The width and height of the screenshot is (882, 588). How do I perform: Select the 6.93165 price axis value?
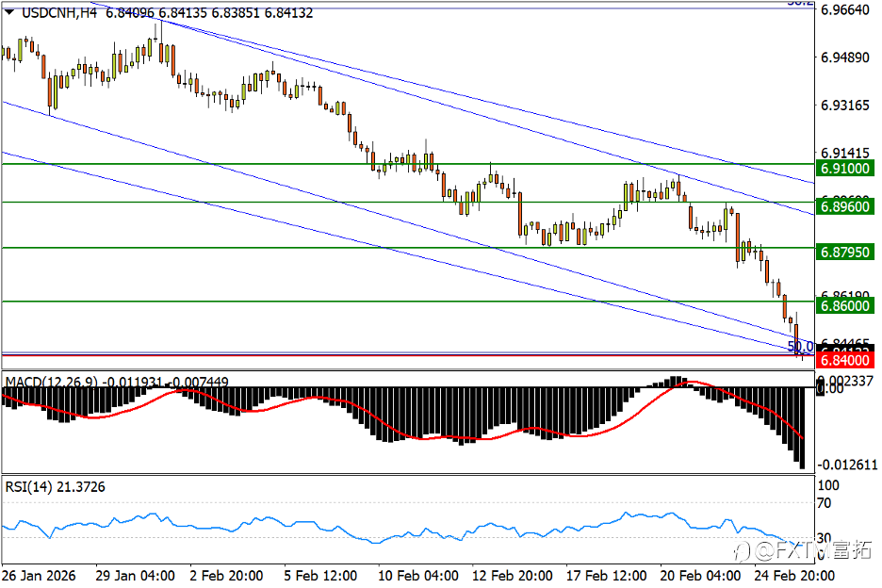[x=845, y=106]
